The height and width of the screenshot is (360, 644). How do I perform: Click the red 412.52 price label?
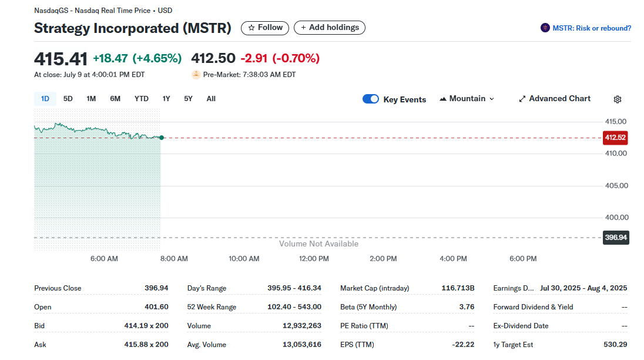(615, 138)
